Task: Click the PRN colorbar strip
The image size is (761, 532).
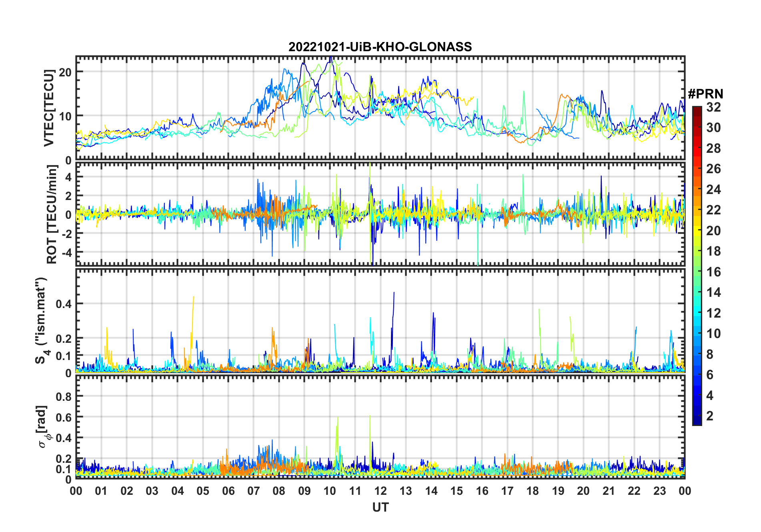Action: coord(697,266)
